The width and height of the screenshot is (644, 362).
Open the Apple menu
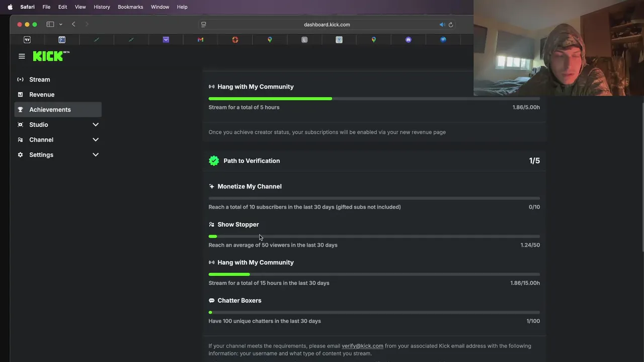point(10,7)
